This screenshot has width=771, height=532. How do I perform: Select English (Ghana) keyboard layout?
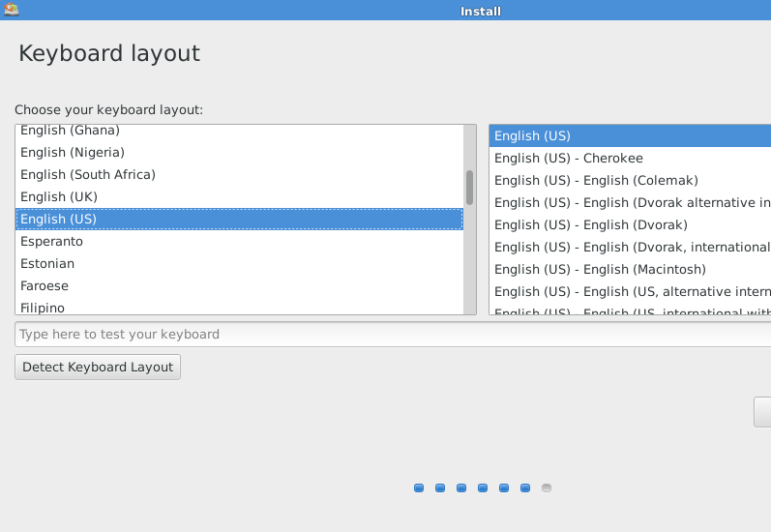click(x=70, y=131)
